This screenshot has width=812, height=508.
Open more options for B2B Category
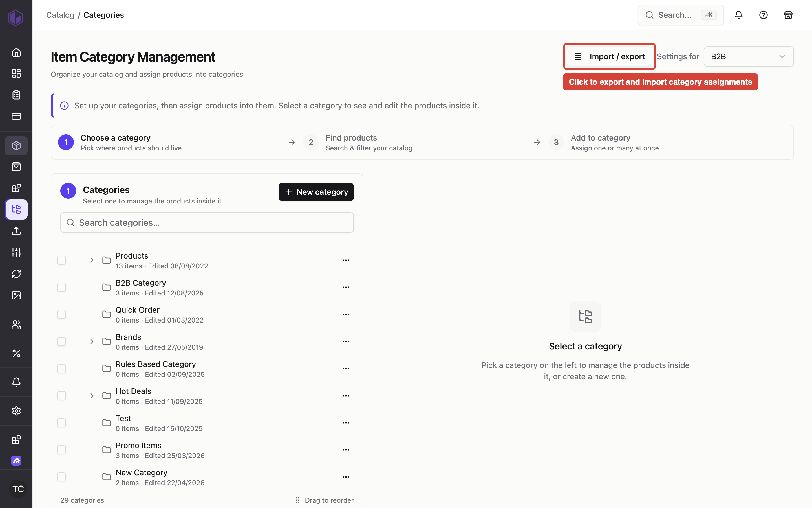click(346, 287)
